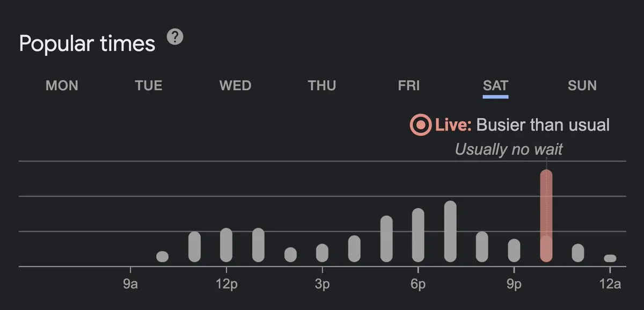View SUN popular times
The image size is (644, 310).
[x=582, y=85]
